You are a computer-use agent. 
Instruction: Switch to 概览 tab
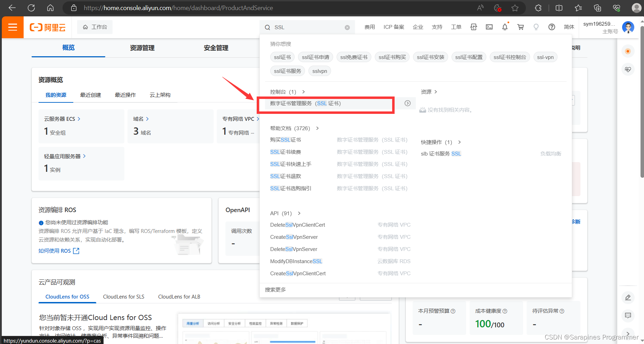[x=68, y=48]
